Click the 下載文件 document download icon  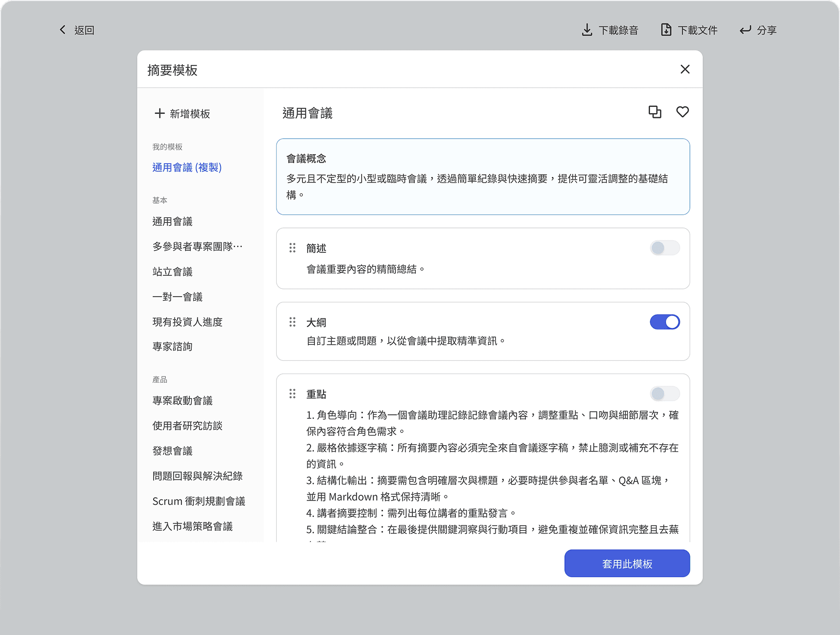(x=667, y=30)
